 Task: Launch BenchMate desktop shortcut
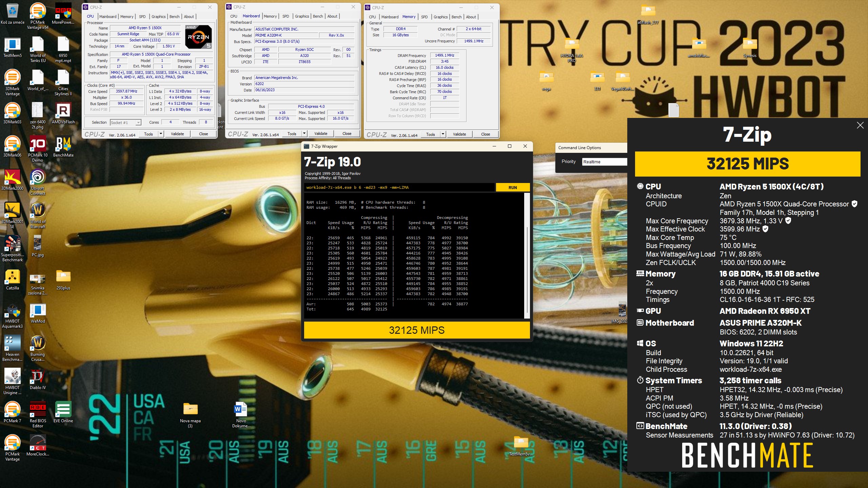click(63, 147)
